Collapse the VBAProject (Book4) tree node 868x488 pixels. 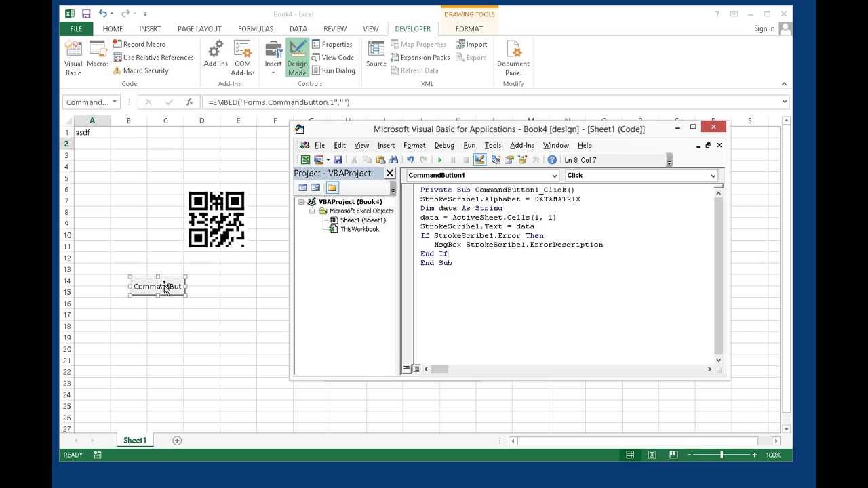click(301, 202)
